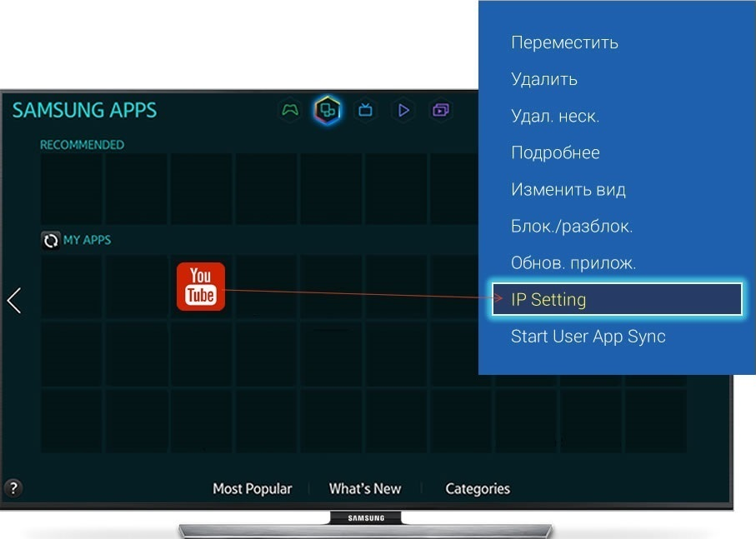This screenshot has width=756, height=539.
Task: Open help via the question mark icon
Action: tap(13, 488)
